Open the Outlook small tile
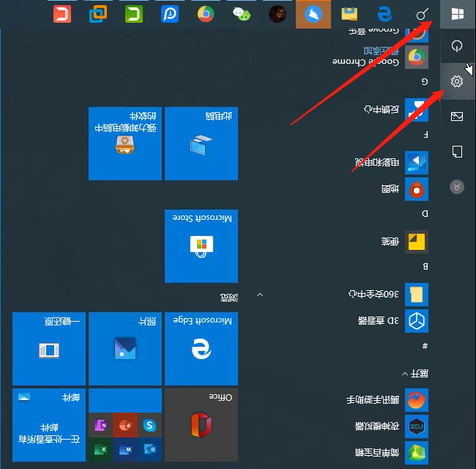476x469 pixels. [x=149, y=449]
